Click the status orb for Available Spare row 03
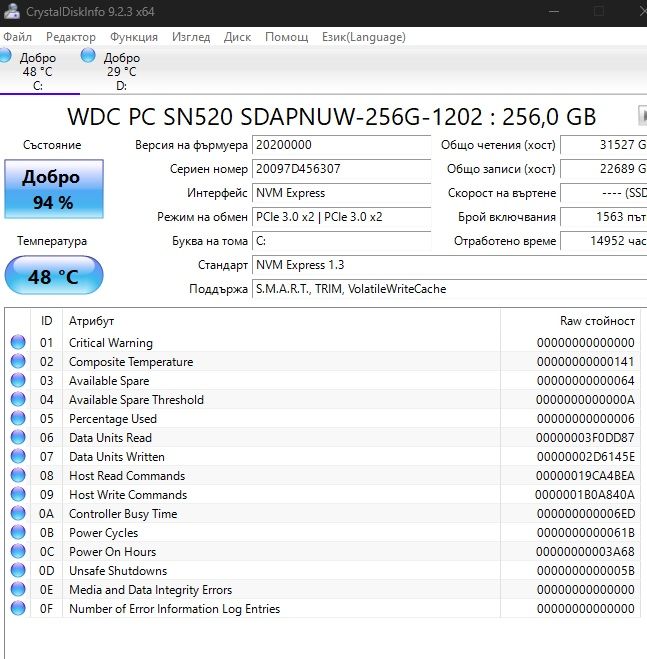The height and width of the screenshot is (659, 647). (18, 380)
